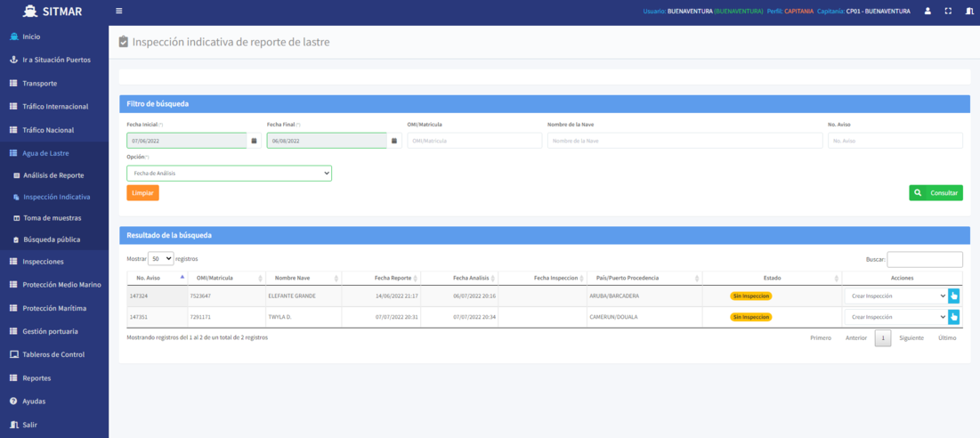Click the logout door icon in header
Viewport: 980px width, 438px height.
coord(969,12)
